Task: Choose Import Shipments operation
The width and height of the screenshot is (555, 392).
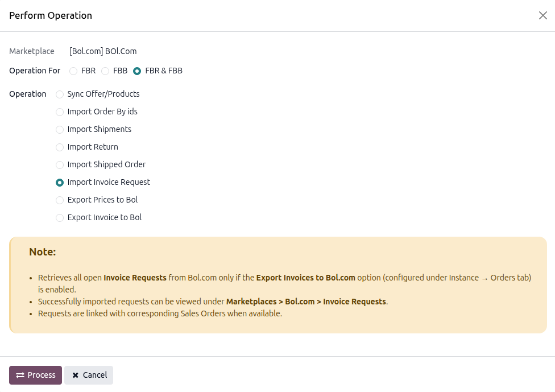Action: [60, 130]
